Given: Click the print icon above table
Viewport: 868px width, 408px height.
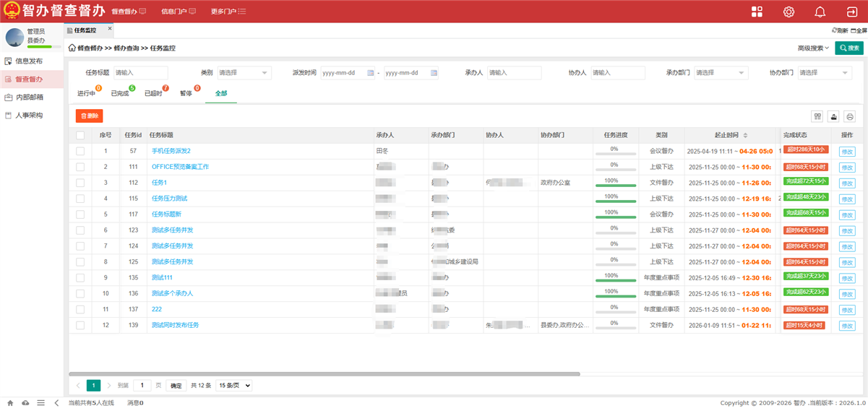Looking at the screenshot, I should 849,116.
